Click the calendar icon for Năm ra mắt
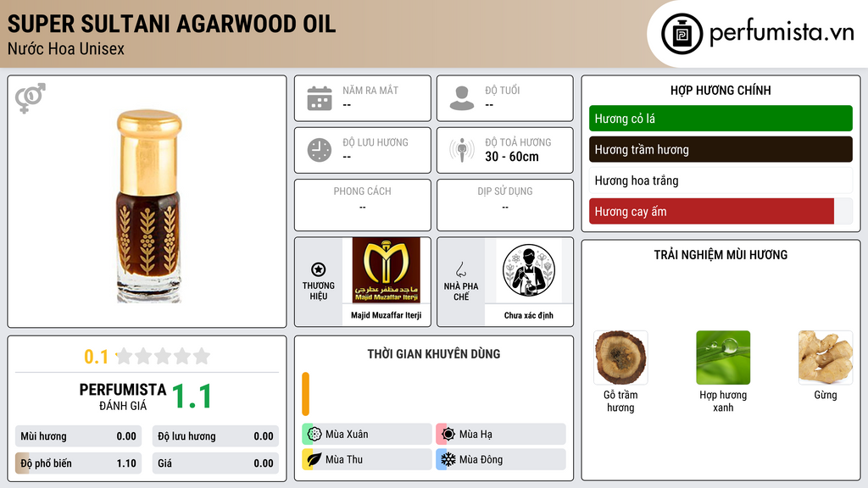 pyautogui.click(x=320, y=98)
